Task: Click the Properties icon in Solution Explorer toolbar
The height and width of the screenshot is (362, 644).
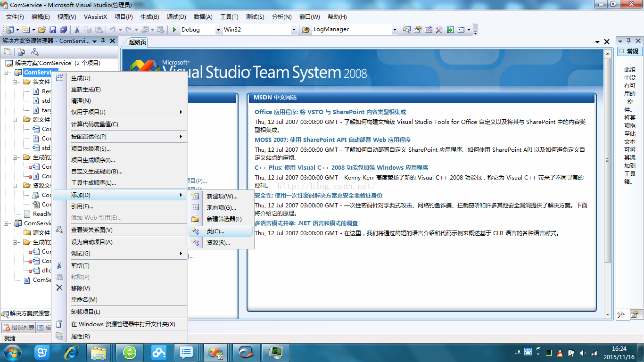Action: tap(8, 52)
